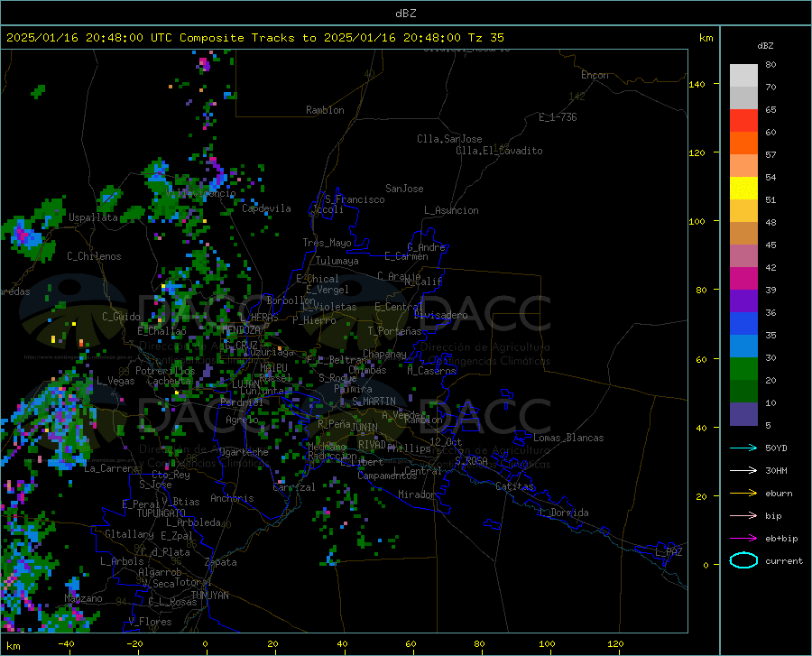Select the brown 48 dBZ color swatch

click(x=743, y=234)
